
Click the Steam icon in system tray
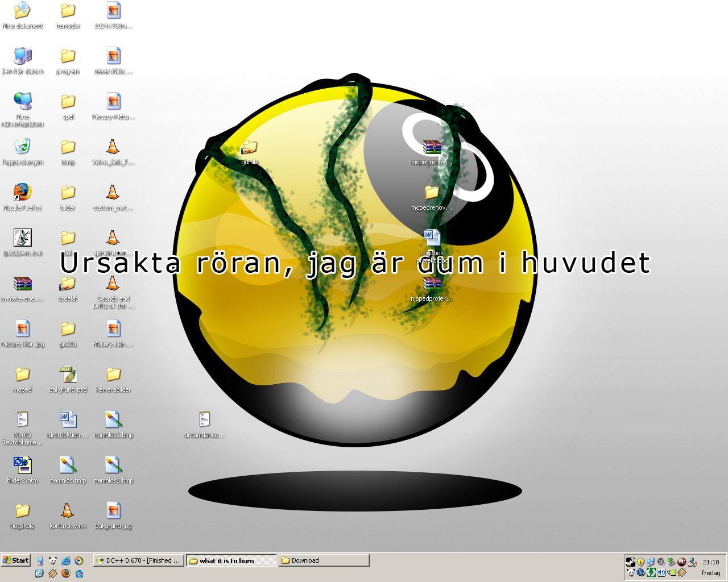tap(631, 562)
